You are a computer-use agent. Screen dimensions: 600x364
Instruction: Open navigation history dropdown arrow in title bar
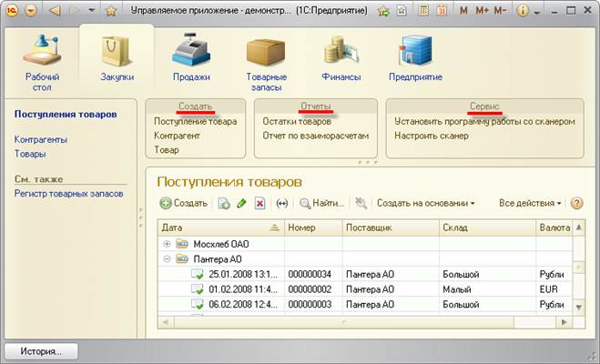[x=91, y=10]
